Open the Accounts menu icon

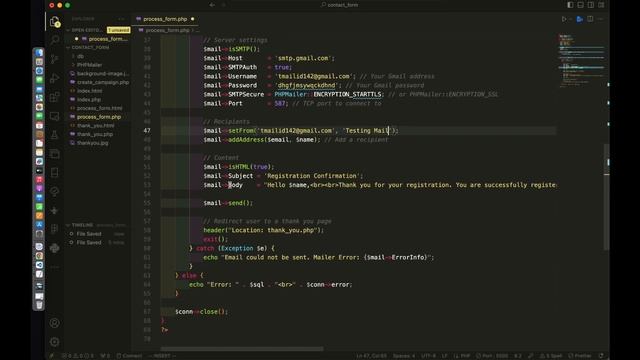coord(55,323)
